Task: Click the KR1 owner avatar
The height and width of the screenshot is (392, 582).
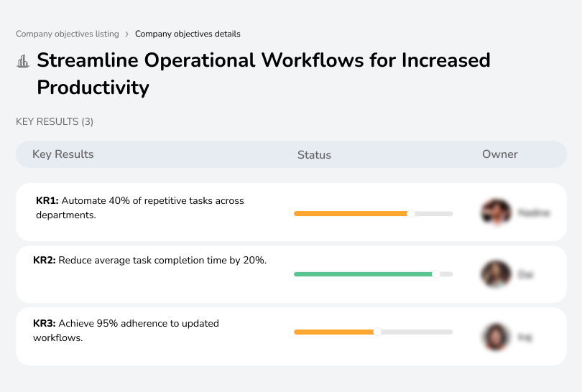Action: click(496, 213)
